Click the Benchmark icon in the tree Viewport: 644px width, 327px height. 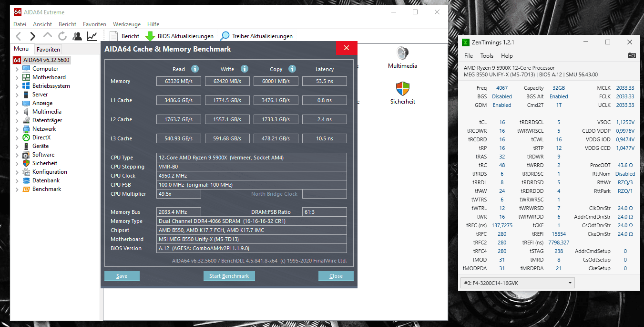(x=26, y=189)
